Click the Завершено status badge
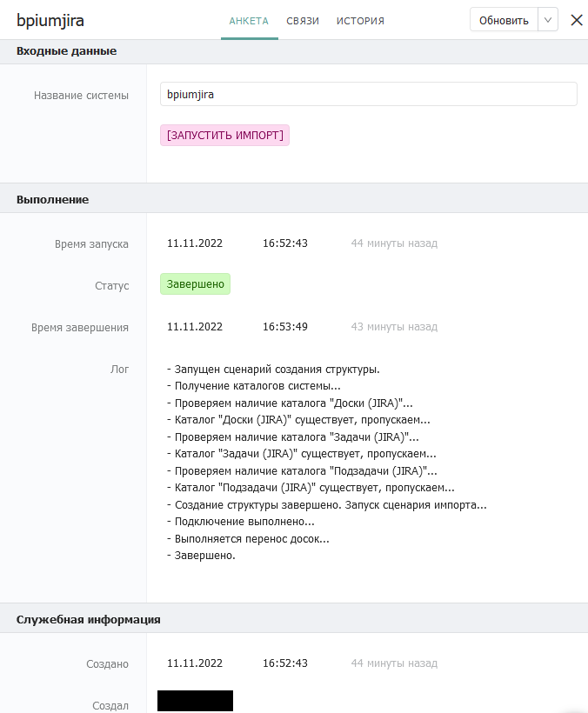Viewport: 588px width, 713px height. pyautogui.click(x=195, y=284)
